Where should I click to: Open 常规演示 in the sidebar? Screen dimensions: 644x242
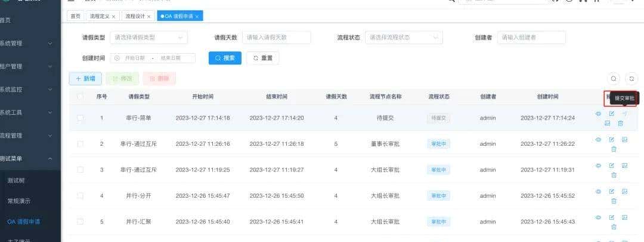pyautogui.click(x=30, y=201)
